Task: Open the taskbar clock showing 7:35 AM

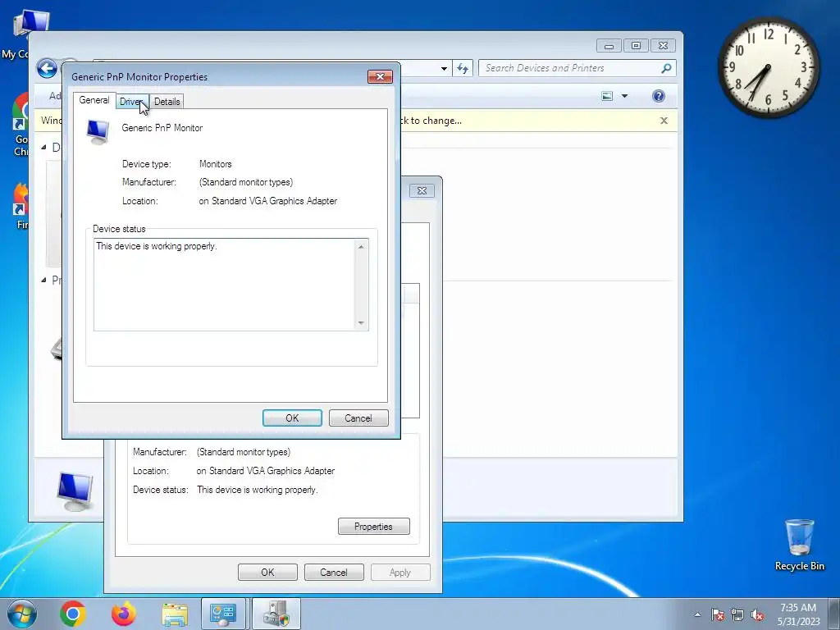Action: click(798, 614)
